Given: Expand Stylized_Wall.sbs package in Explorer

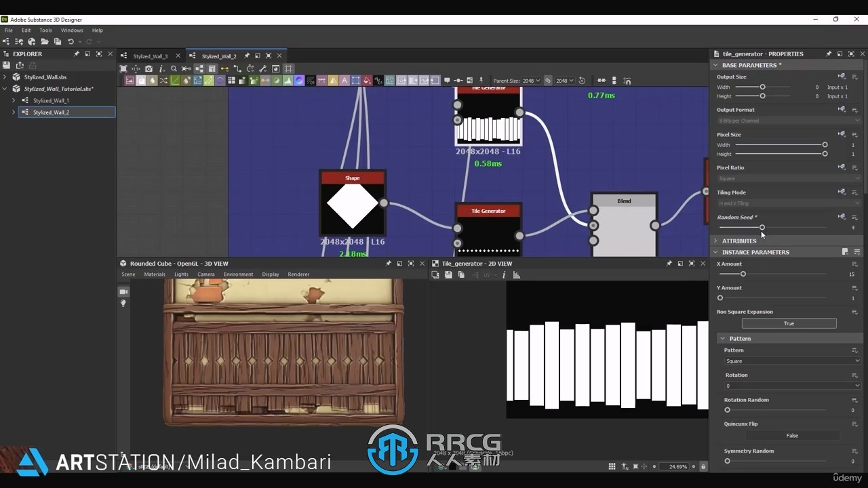Looking at the screenshot, I should pos(6,77).
